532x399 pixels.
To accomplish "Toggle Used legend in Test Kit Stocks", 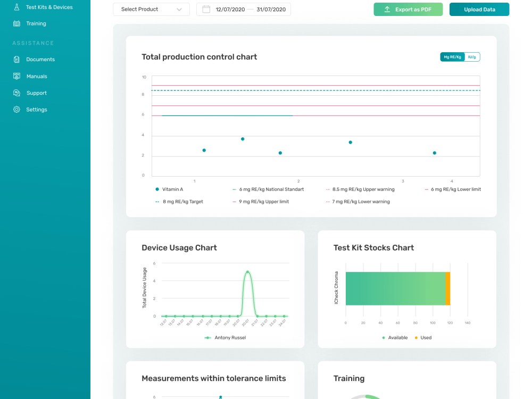I will [423, 338].
